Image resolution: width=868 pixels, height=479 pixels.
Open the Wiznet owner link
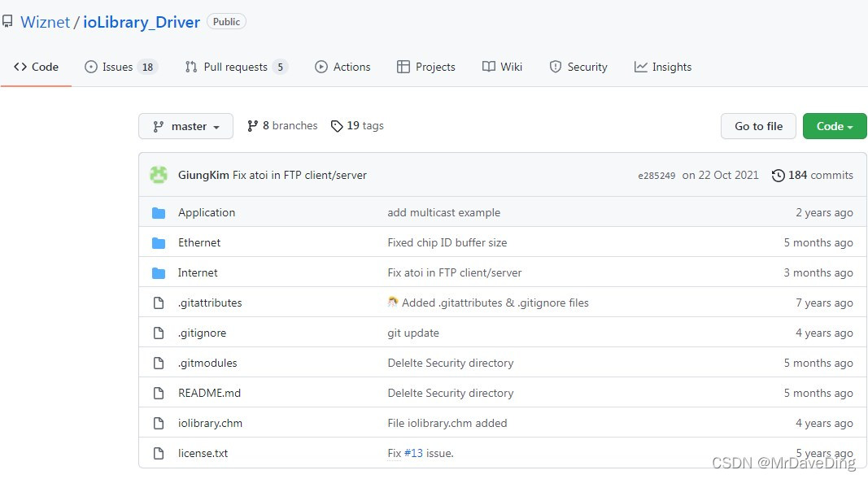[46, 22]
